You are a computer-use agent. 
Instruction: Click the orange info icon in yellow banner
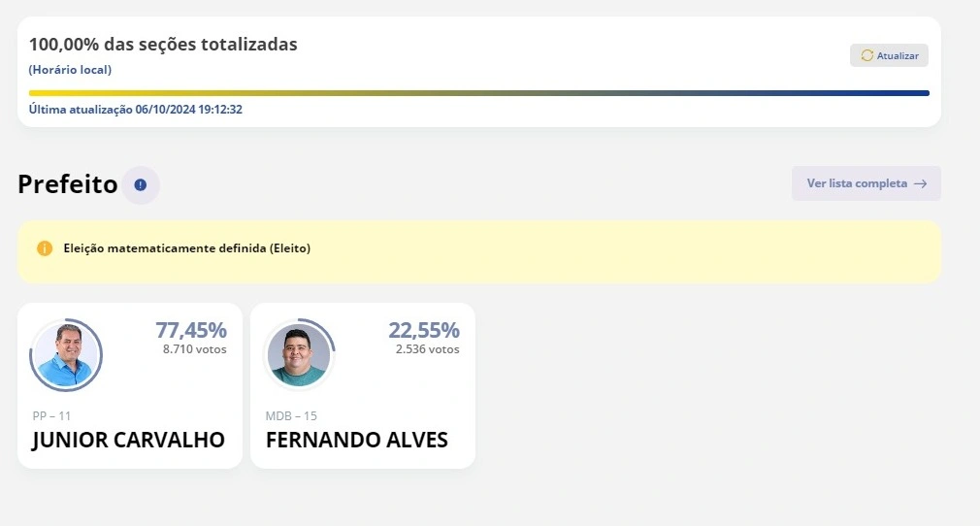pyautogui.click(x=45, y=248)
